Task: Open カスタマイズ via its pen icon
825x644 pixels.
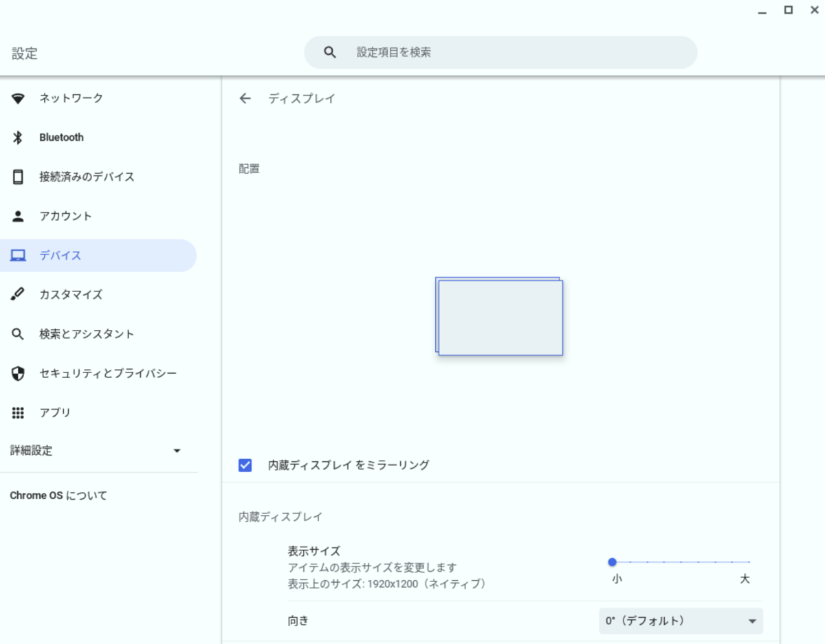Action: (x=18, y=294)
